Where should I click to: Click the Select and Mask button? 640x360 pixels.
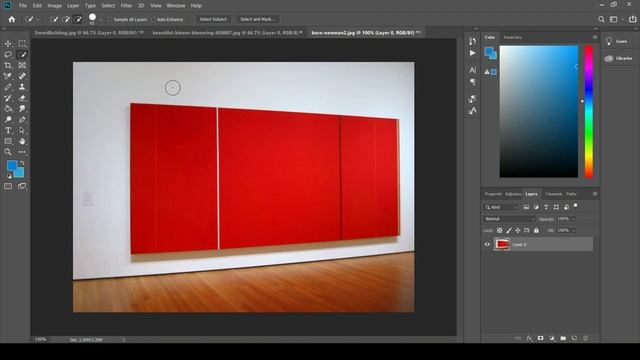pyautogui.click(x=257, y=19)
